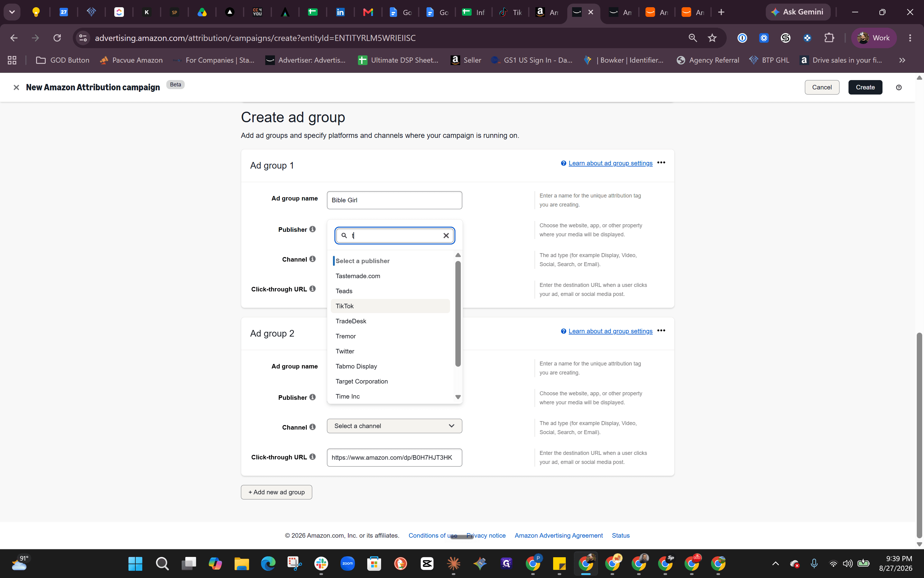Open Microsoft Edge from the taskbar
924x578 pixels.
point(268,564)
